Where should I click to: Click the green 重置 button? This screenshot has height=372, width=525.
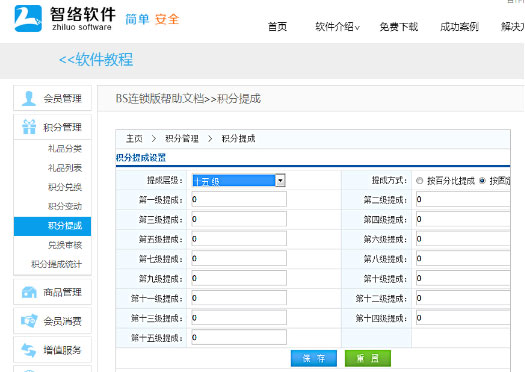pyautogui.click(x=368, y=358)
